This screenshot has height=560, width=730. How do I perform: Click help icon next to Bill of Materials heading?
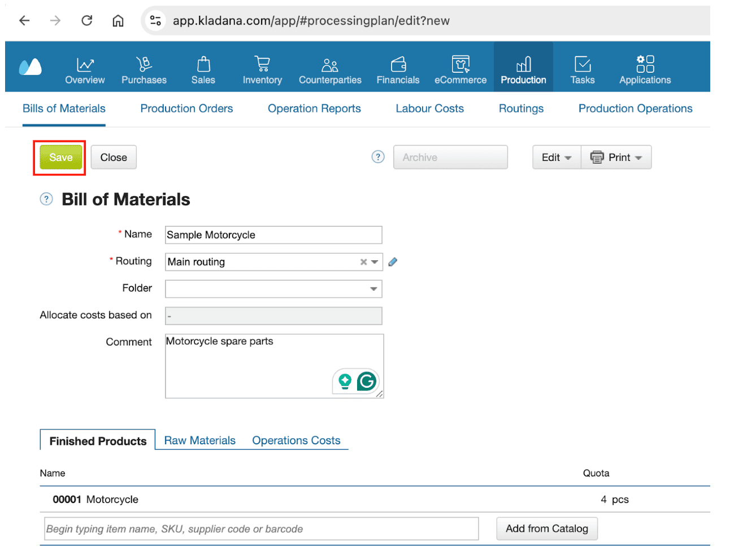pyautogui.click(x=46, y=199)
